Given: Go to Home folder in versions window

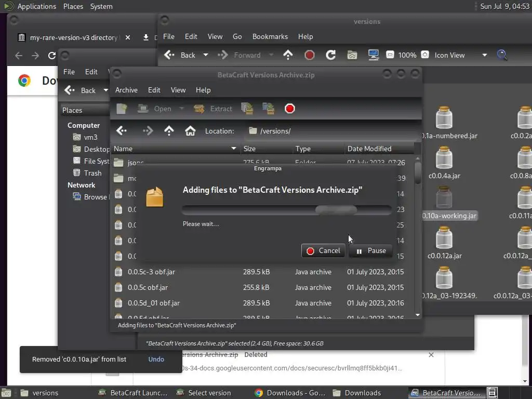Looking at the screenshot, I should click(352, 55).
